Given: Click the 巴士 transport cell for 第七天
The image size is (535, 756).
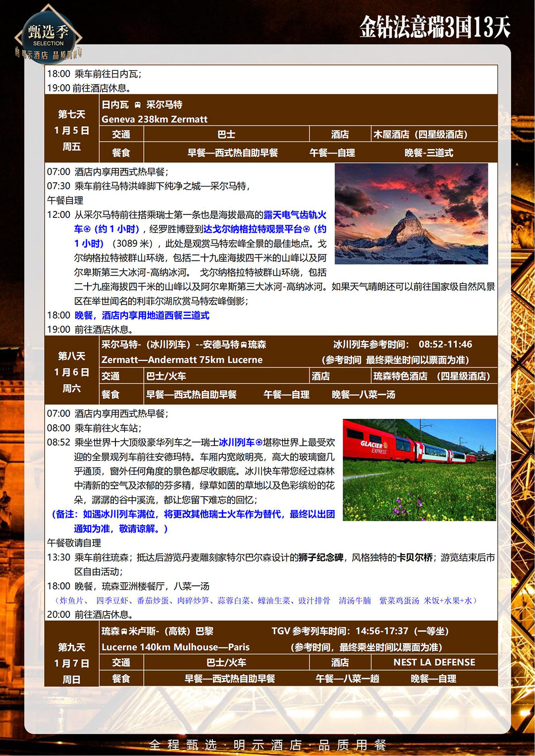Looking at the screenshot, I should [226, 134].
